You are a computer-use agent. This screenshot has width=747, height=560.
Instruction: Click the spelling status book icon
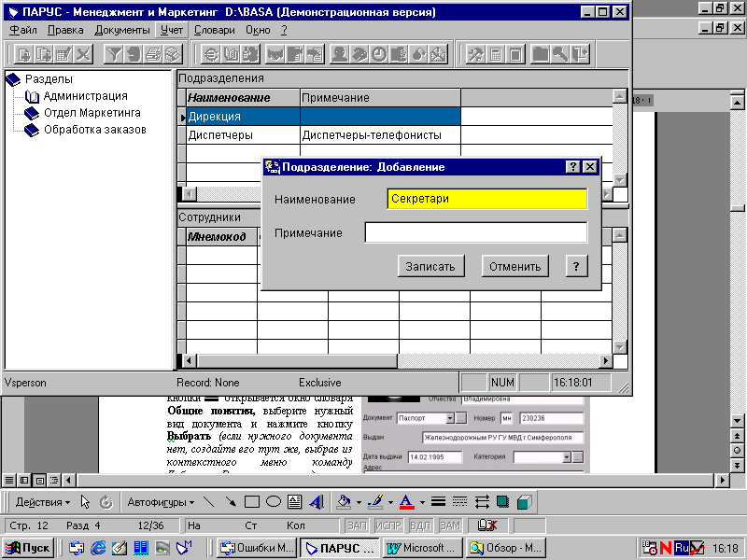point(486,525)
